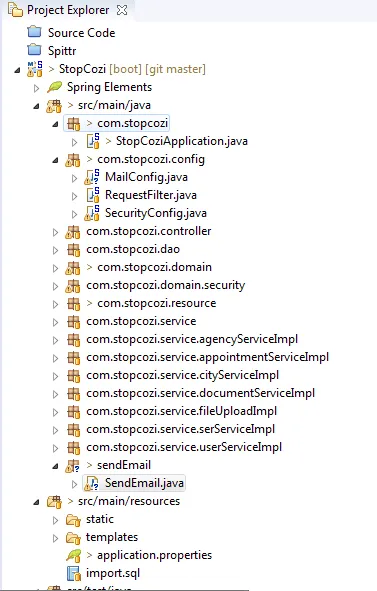Select com.stopcozi.service.userServiceImpl package

point(184,448)
